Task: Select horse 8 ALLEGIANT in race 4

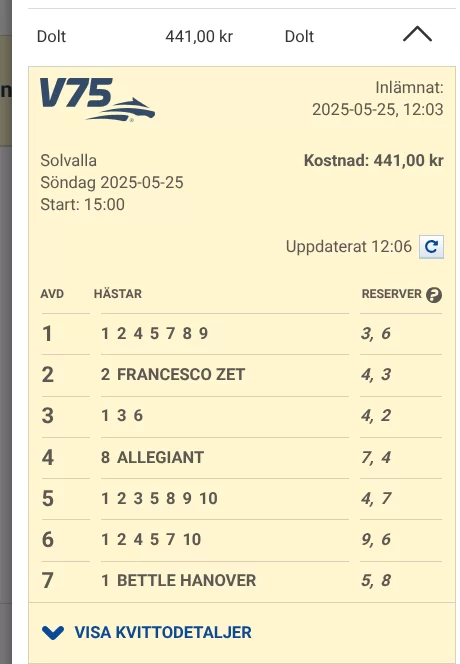Action: (152, 457)
